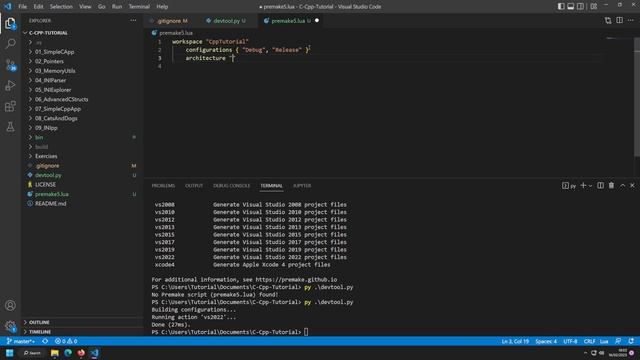Image resolution: width=640 pixels, height=360 pixels.
Task: Open the Terminal menu
Action: [139, 7]
